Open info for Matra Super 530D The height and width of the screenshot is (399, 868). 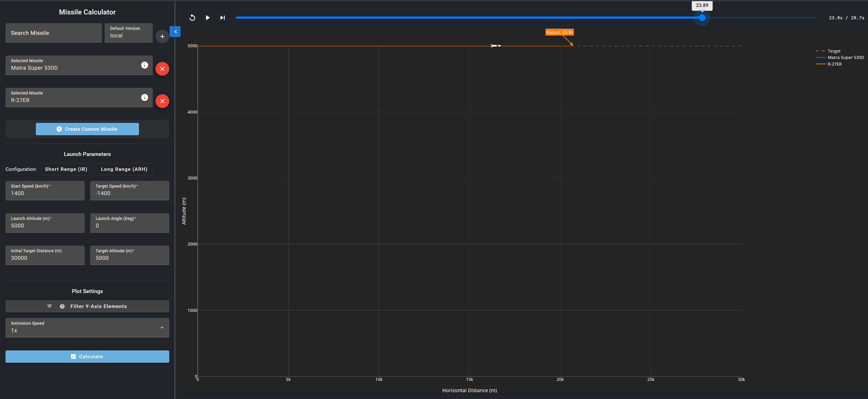tap(145, 65)
